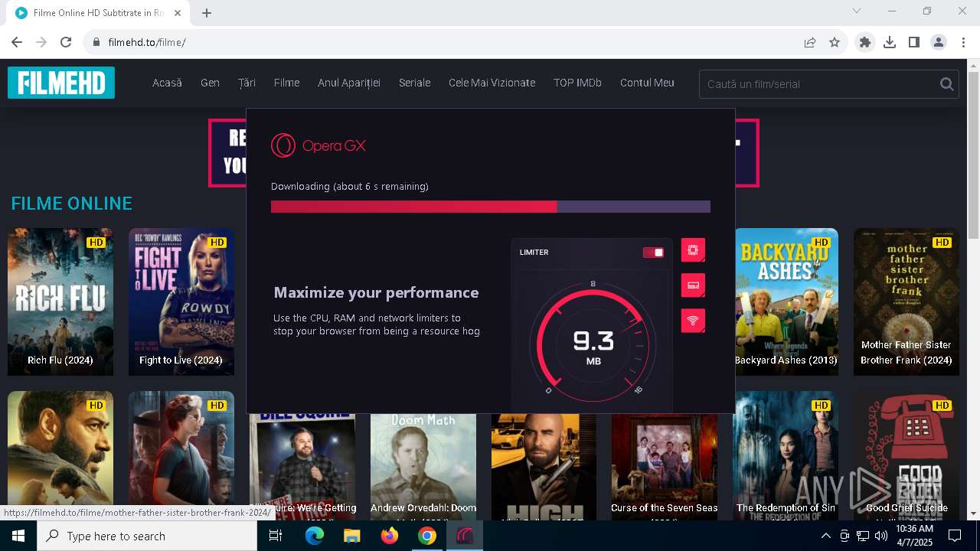Open a new browser tab

coord(207,12)
